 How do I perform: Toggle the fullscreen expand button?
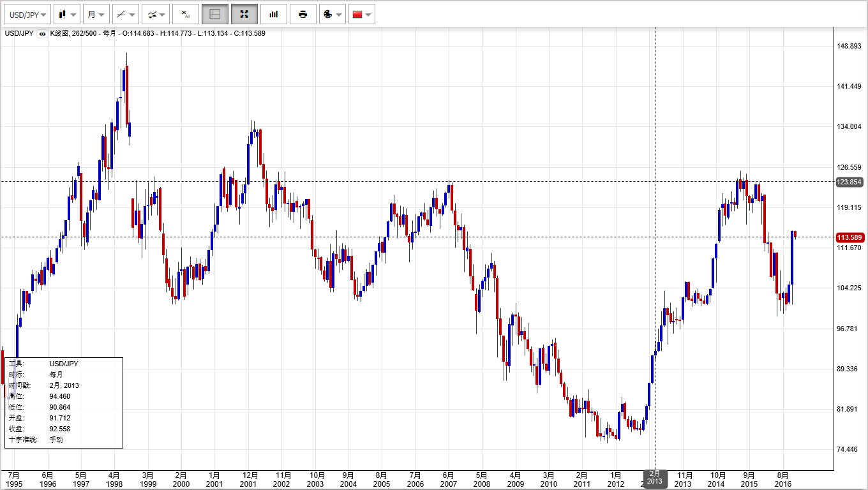point(244,14)
